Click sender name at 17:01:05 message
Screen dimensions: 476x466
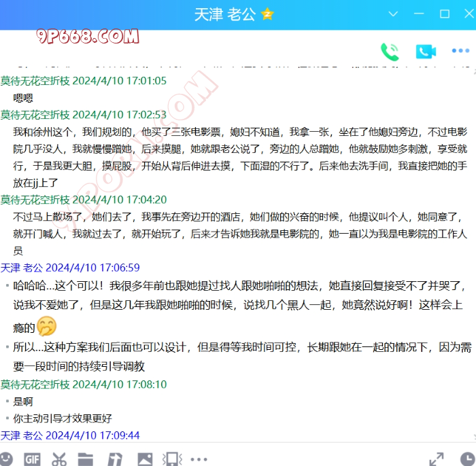(x=35, y=81)
